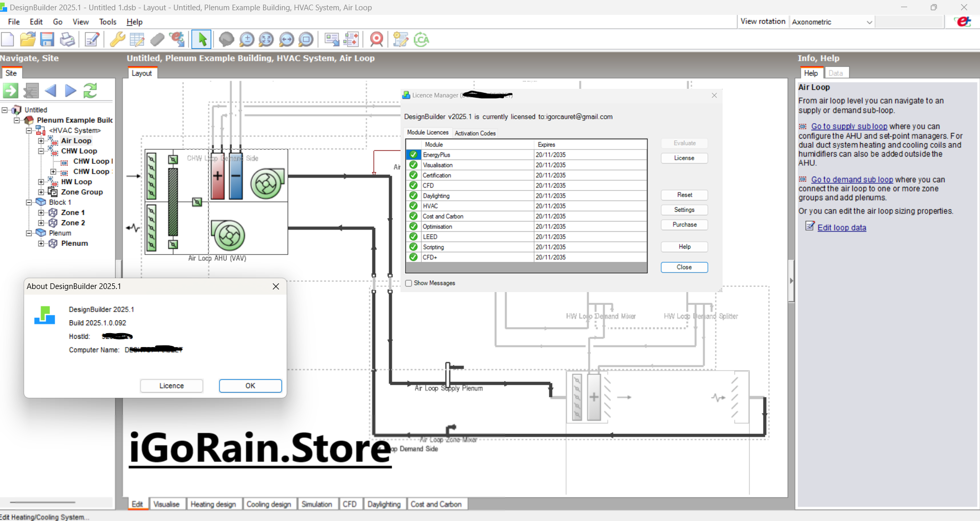The width and height of the screenshot is (980, 521).
Task: Expand the Air Loop tree node
Action: 41,141
